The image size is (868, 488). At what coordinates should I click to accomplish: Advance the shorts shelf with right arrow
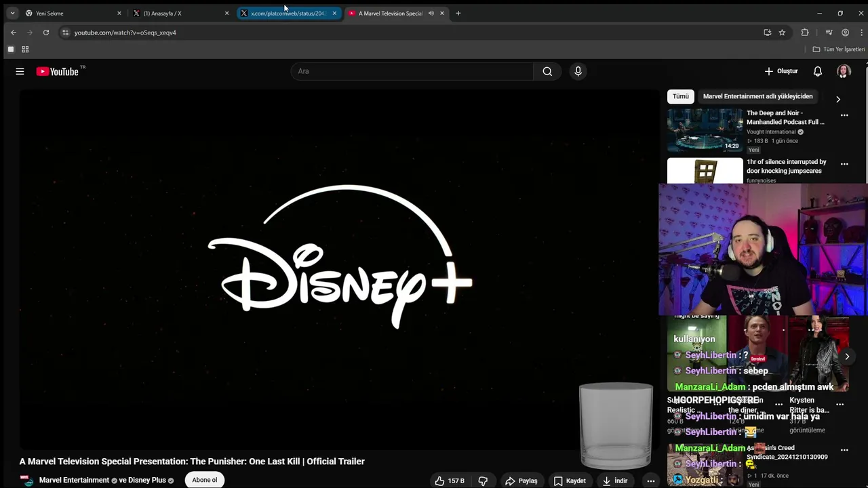[x=847, y=356]
